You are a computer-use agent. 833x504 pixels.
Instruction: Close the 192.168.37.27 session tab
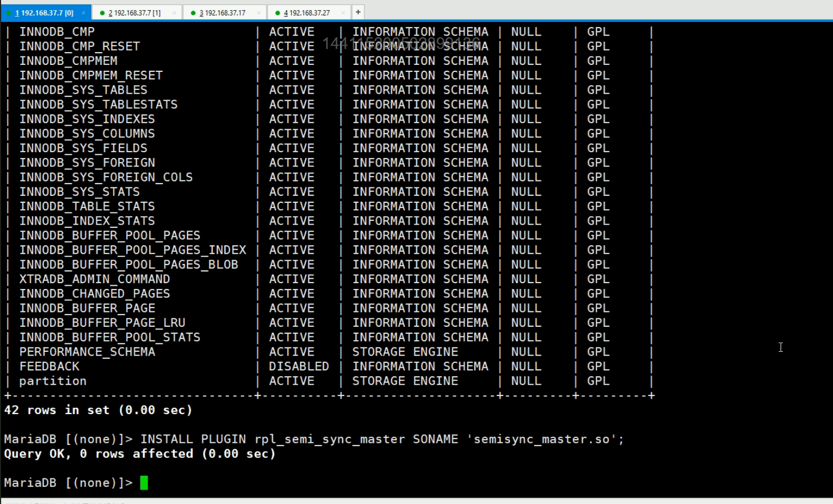click(x=343, y=13)
